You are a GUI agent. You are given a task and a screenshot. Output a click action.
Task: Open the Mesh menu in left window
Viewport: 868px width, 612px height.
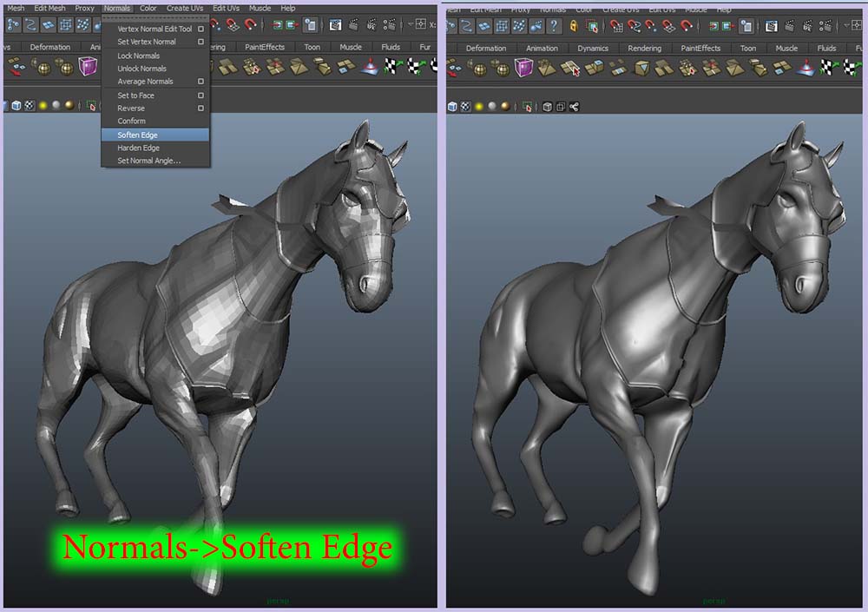click(16, 8)
